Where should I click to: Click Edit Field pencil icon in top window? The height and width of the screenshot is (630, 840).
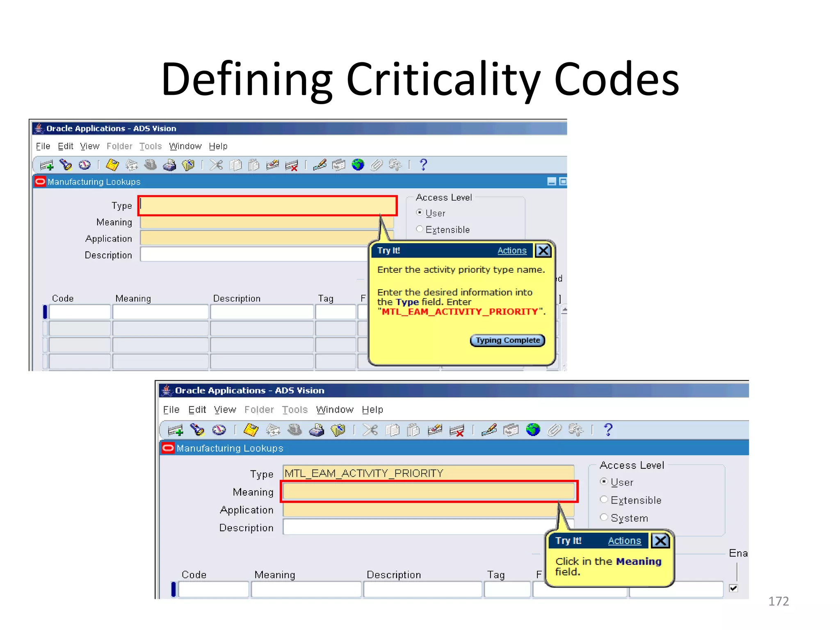pos(320,165)
